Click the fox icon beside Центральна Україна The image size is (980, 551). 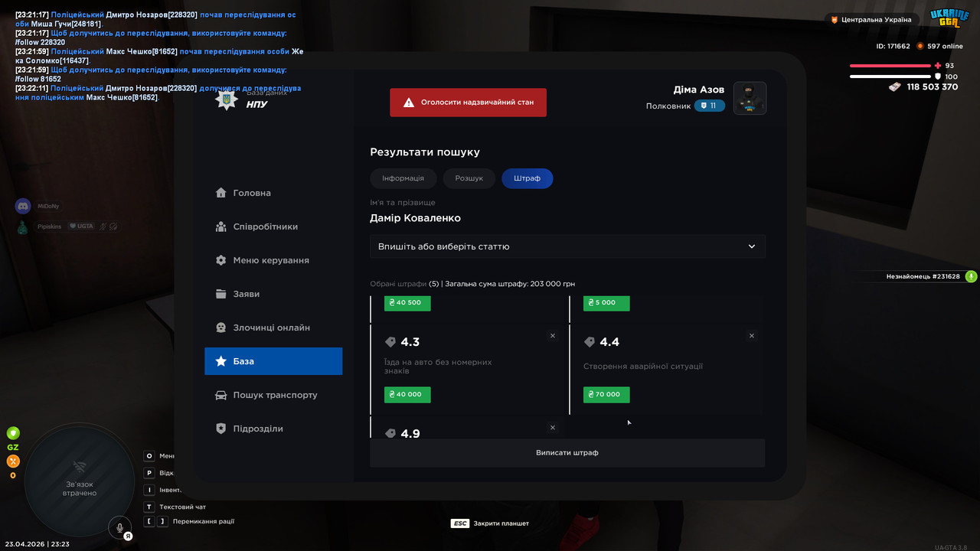click(835, 20)
